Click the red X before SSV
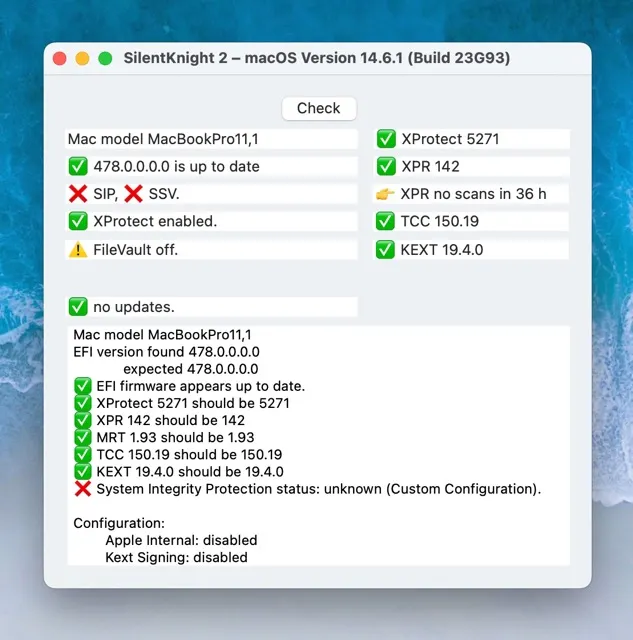 pyautogui.click(x=133, y=194)
